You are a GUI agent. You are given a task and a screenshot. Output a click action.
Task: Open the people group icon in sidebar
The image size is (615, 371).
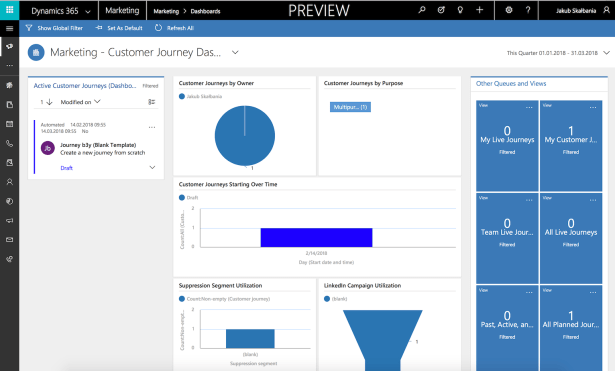tap(9, 85)
